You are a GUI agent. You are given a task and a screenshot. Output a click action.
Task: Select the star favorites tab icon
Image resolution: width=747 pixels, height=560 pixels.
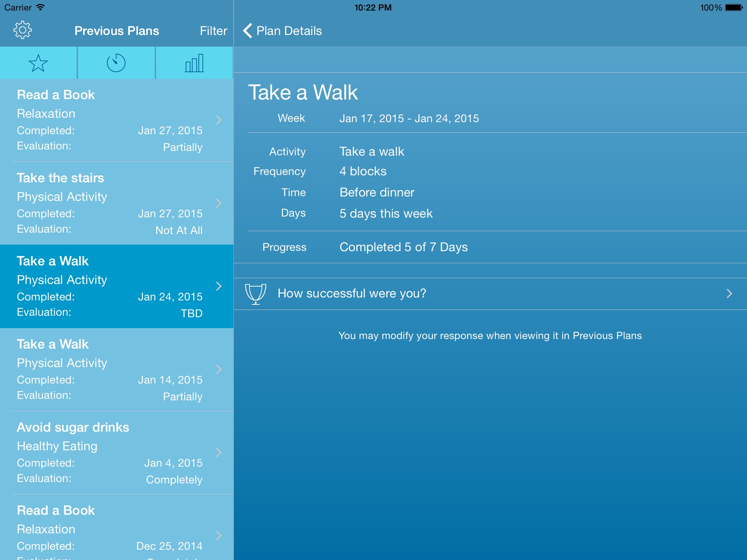coord(38,63)
